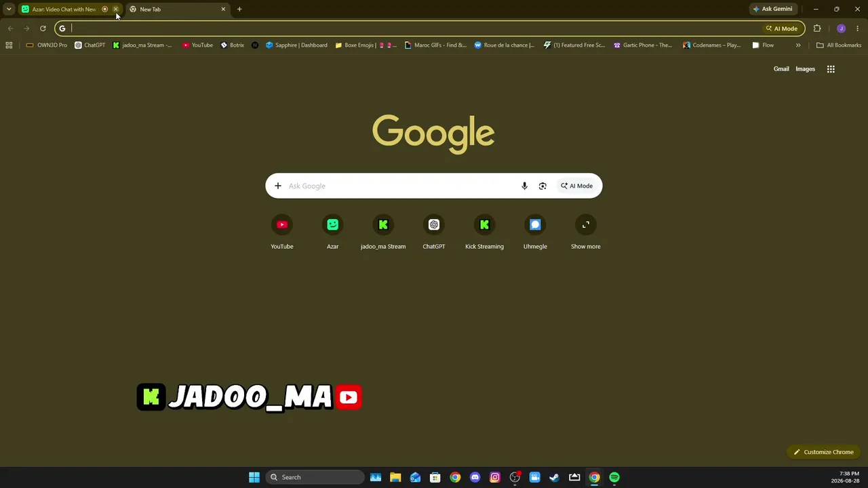The image size is (868, 488).
Task: Open Customize Chrome panel
Action: [823, 452]
